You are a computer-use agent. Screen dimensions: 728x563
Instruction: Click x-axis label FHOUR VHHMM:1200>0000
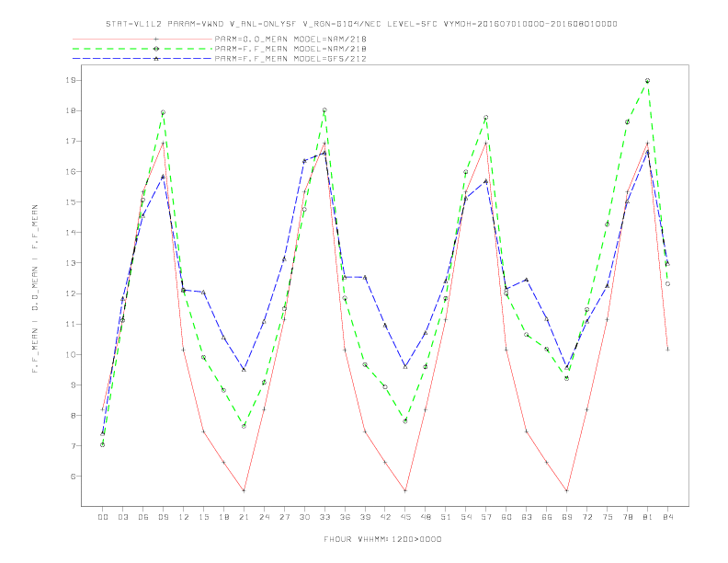[382, 539]
